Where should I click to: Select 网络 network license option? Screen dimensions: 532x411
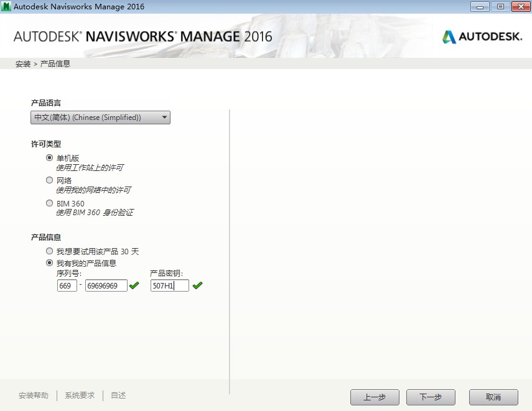50,180
